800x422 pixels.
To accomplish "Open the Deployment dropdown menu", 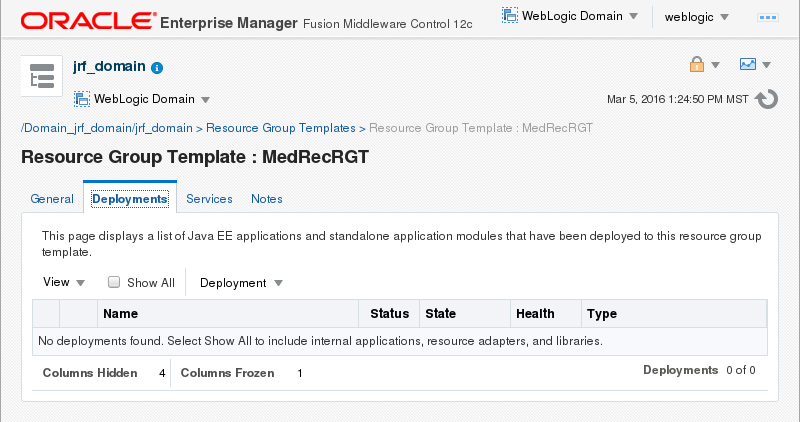I will tap(241, 283).
